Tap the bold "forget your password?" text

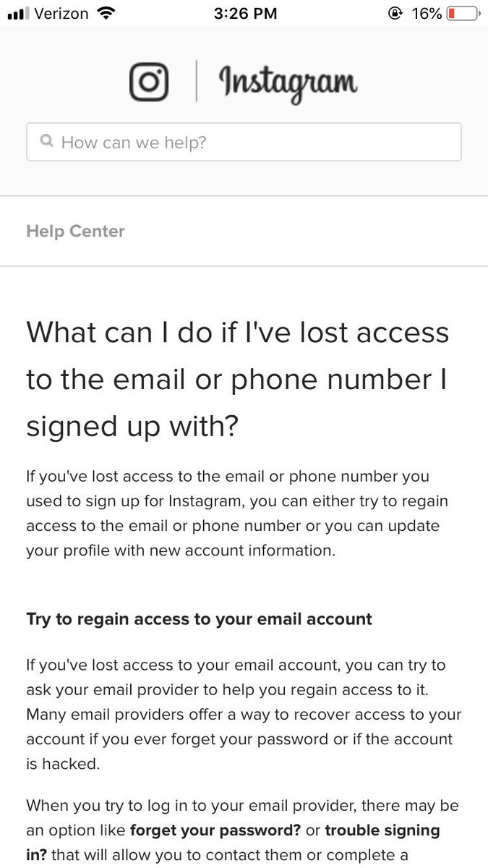[224, 830]
